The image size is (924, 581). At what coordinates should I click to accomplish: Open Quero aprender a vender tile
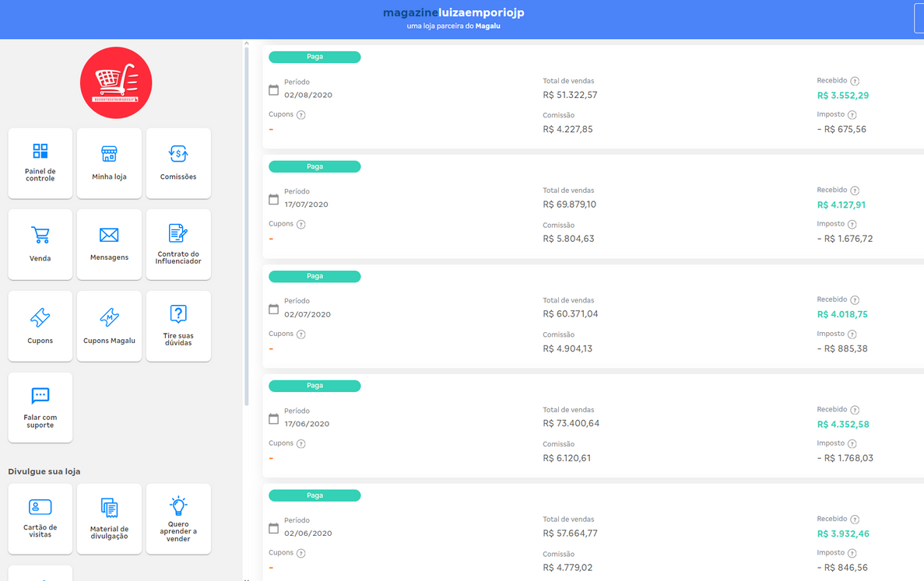click(x=178, y=520)
